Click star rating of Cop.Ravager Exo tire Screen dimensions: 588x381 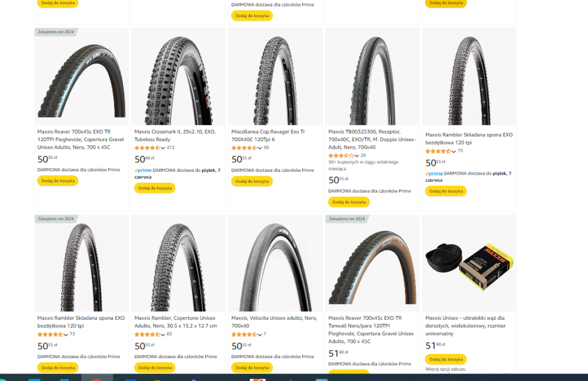point(244,148)
